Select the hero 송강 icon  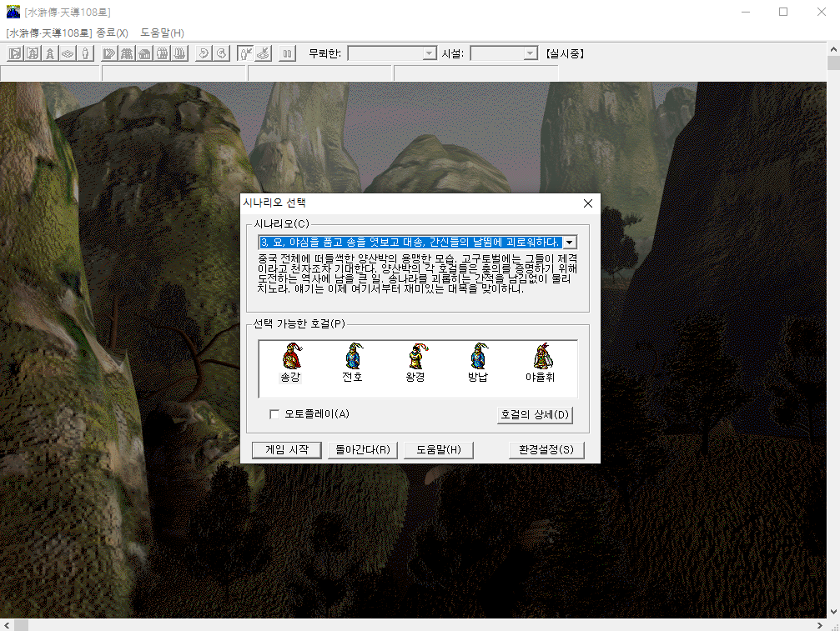(x=291, y=363)
